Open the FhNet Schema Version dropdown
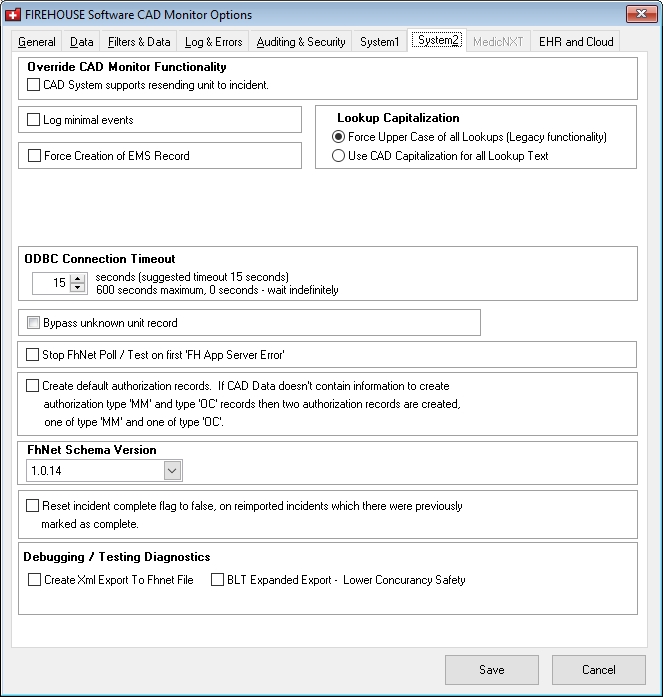Viewport: 663px width, 697px height. [x=172, y=470]
